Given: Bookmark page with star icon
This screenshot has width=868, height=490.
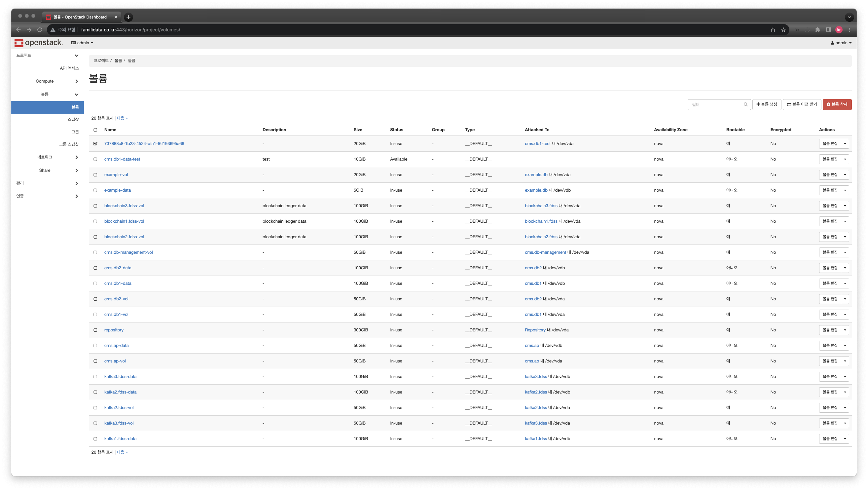Looking at the screenshot, I should click(783, 30).
